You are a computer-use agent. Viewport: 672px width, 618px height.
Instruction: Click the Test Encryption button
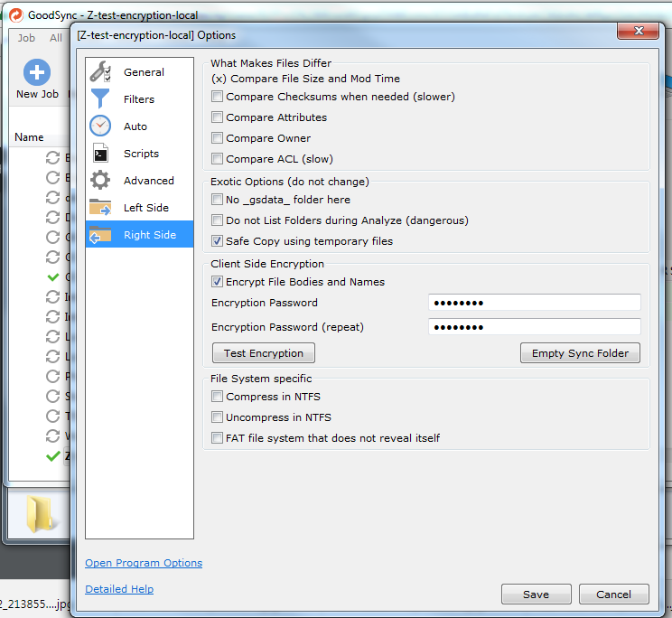click(264, 352)
